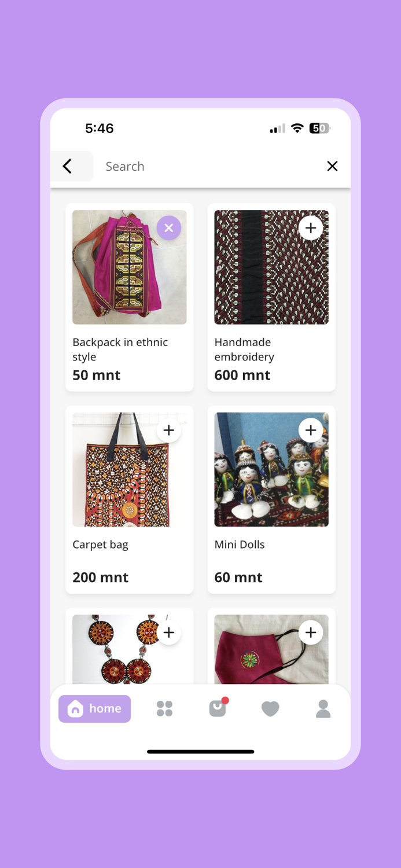The width and height of the screenshot is (401, 868).
Task: Add Handmade embroidery with plus icon
Action: 311,228
